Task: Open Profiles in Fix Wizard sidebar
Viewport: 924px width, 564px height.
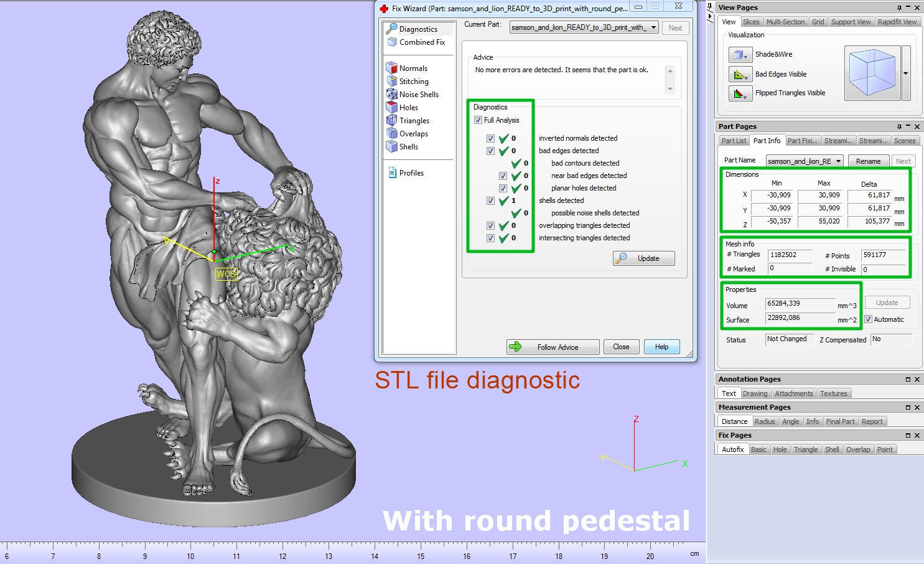Action: [x=406, y=173]
